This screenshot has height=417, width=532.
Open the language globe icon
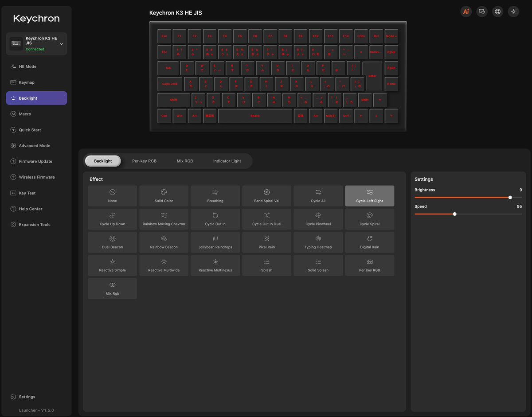tap(498, 12)
